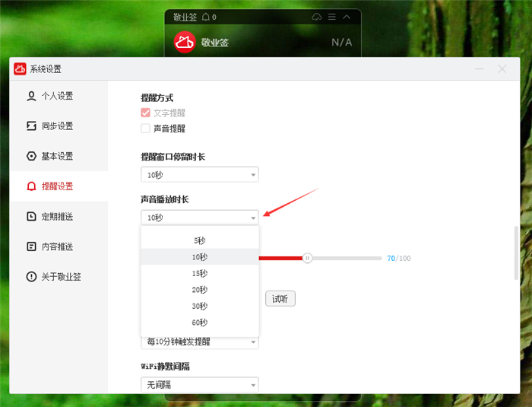
Task: Click the 70/100 volume value
Action: point(399,258)
